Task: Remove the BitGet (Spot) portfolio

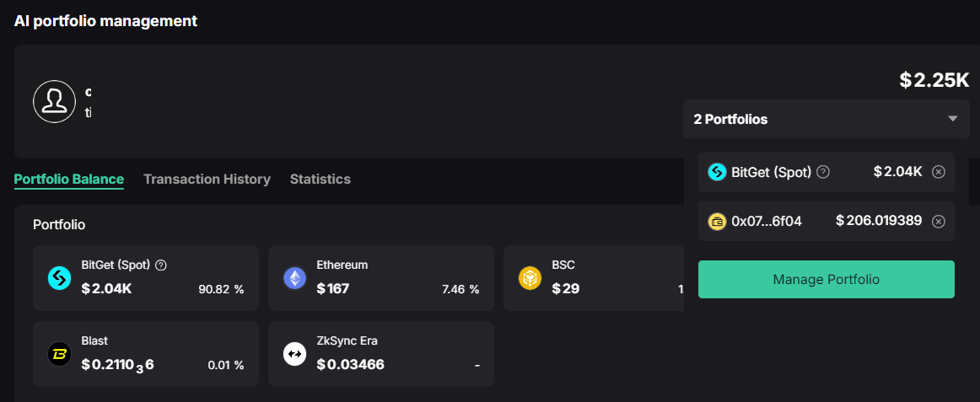Action: pyautogui.click(x=939, y=172)
